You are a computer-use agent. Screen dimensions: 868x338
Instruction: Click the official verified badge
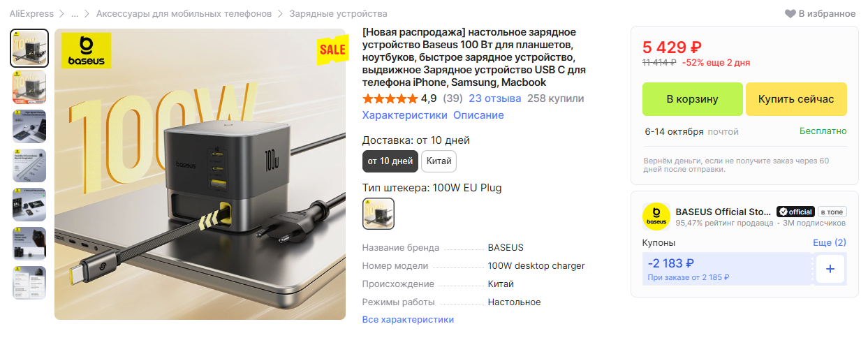(x=795, y=212)
